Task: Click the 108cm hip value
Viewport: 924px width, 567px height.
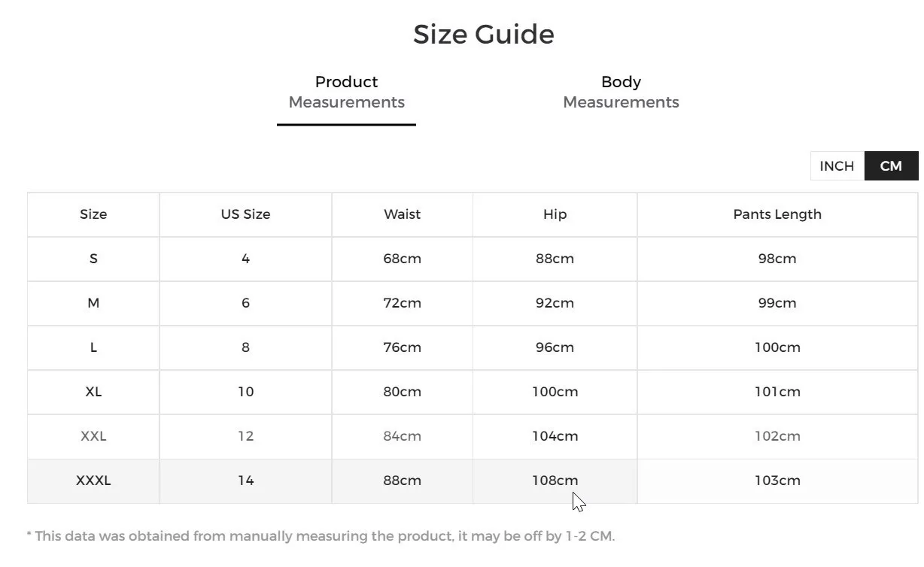Action: 555,481
